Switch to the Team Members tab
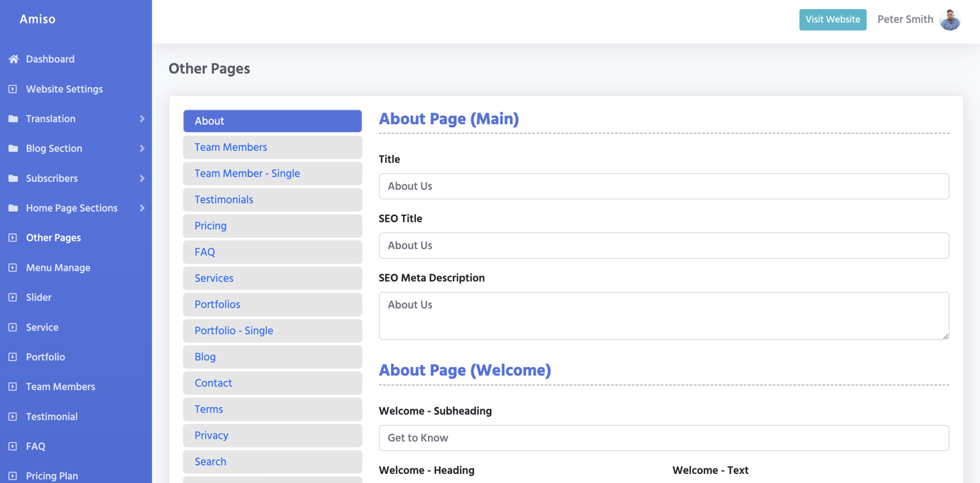The width and height of the screenshot is (980, 483). pyautogui.click(x=272, y=147)
